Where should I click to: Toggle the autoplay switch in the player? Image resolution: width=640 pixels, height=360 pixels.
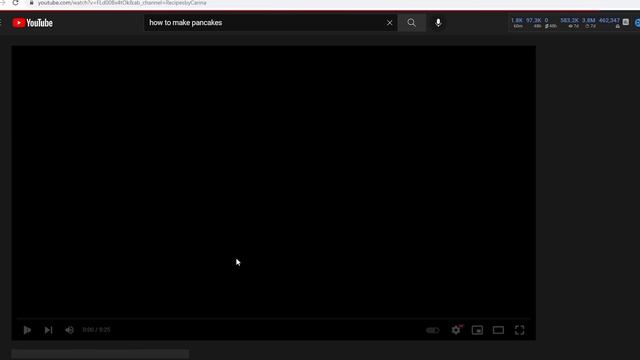click(433, 330)
